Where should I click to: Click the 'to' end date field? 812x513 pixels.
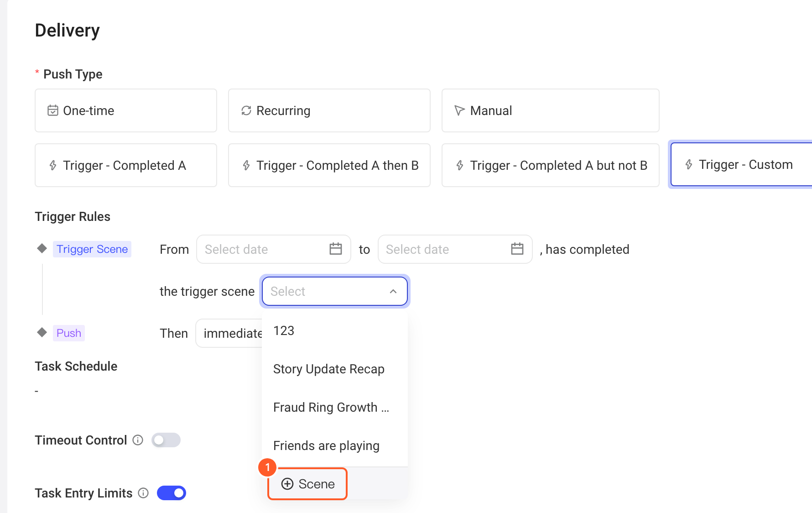pos(455,249)
